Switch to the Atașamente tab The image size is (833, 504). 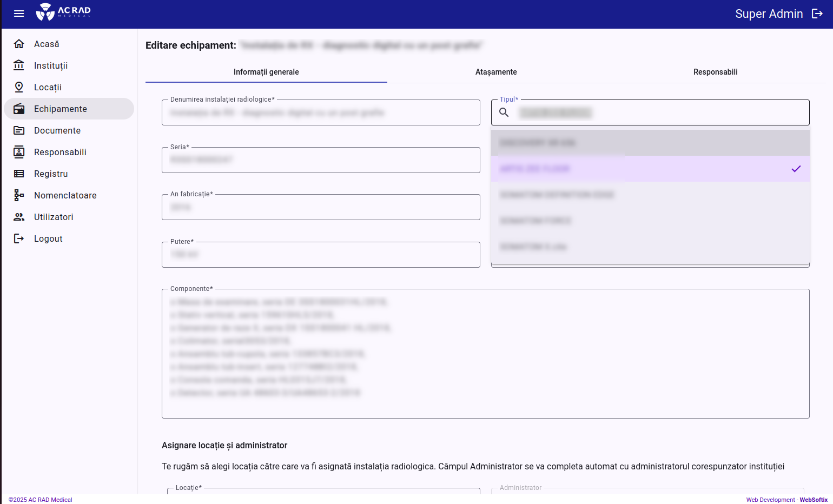pos(496,72)
